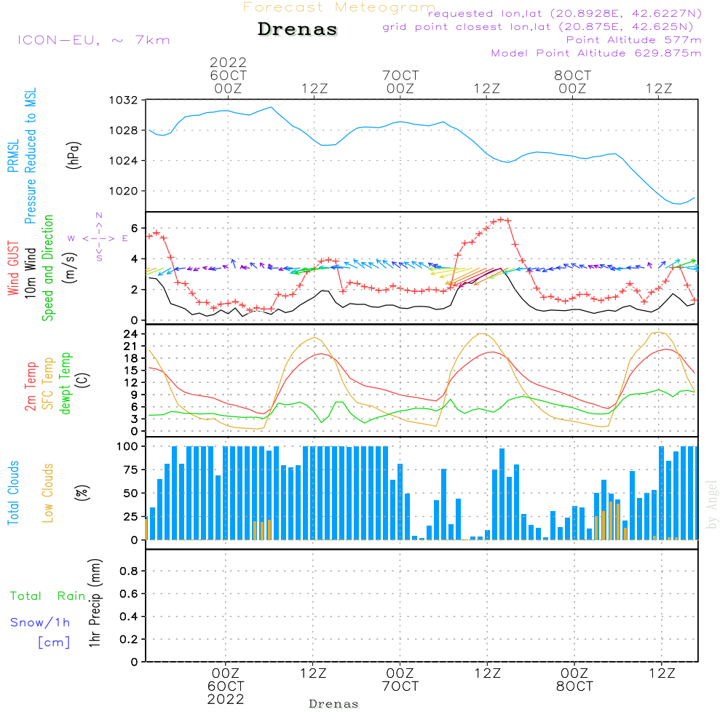Click the top '2022 6OCT 00Z' time label

(228, 76)
